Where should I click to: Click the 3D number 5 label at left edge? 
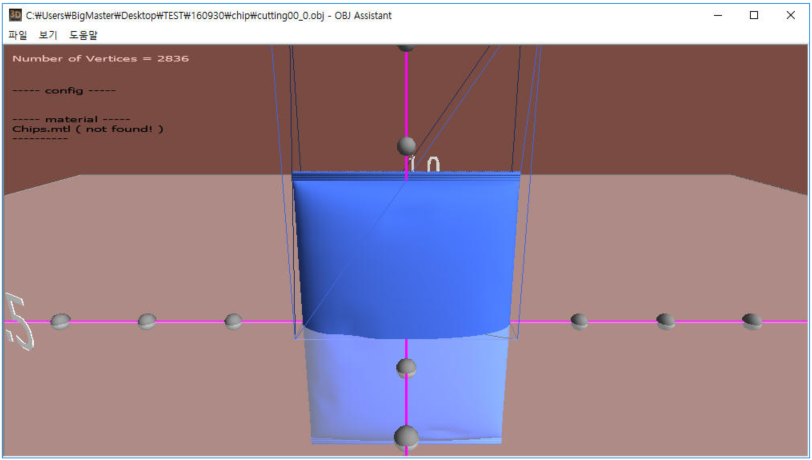17,321
